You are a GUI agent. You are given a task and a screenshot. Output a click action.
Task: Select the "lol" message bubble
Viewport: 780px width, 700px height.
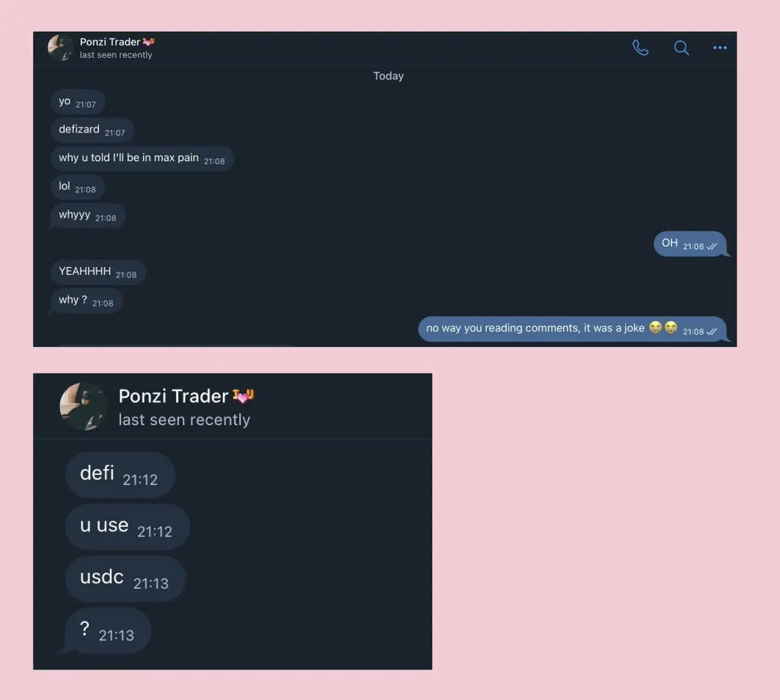pos(77,187)
